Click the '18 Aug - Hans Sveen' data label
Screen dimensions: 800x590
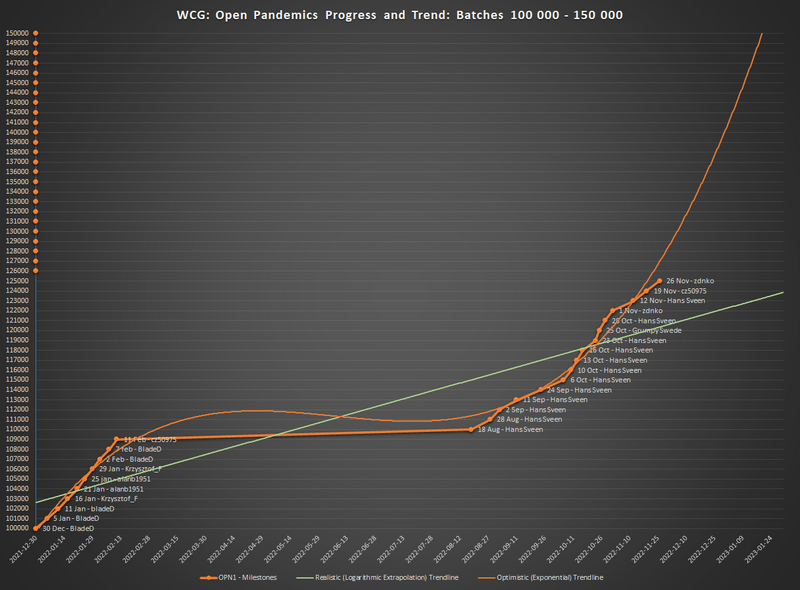pyautogui.click(x=510, y=430)
